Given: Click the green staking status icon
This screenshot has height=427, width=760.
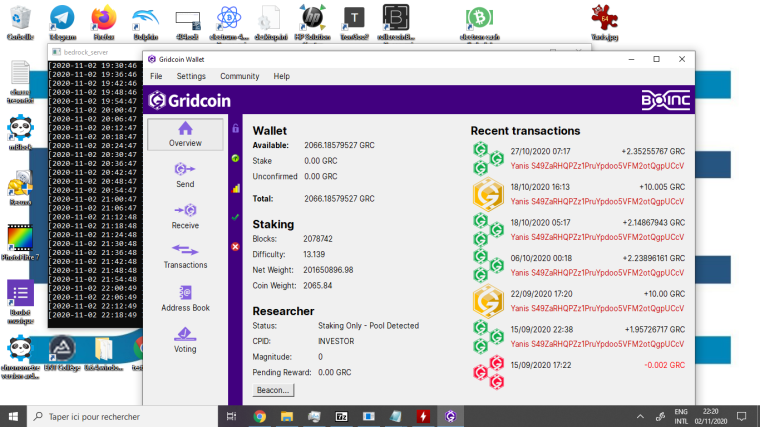Looking at the screenshot, I should 236,158.
